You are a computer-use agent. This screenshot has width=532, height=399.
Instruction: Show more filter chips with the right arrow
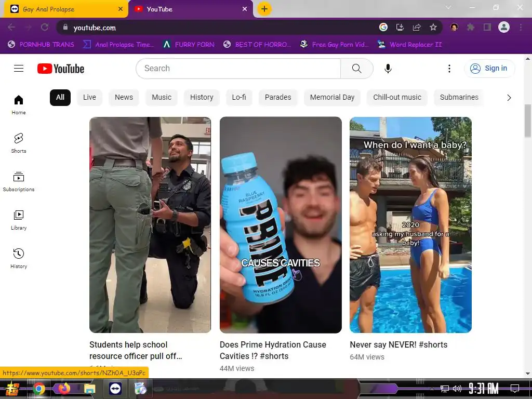(x=509, y=98)
